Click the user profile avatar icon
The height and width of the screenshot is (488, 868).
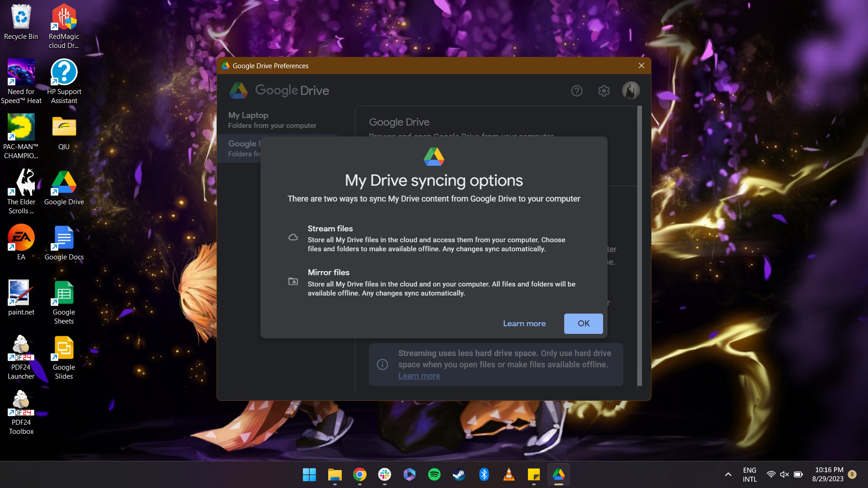pyautogui.click(x=631, y=90)
